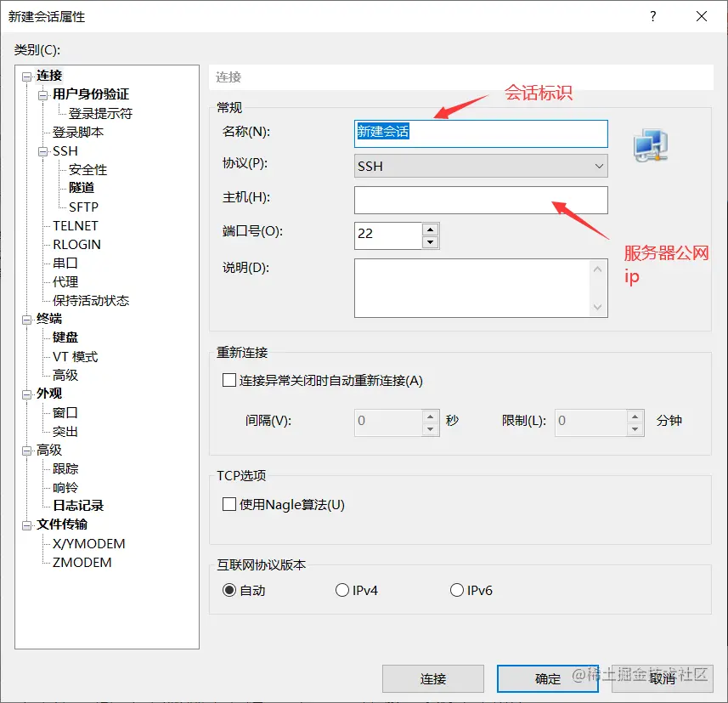Open the SFTP settings page
Image resolution: width=728 pixels, height=703 pixels.
pos(85,207)
